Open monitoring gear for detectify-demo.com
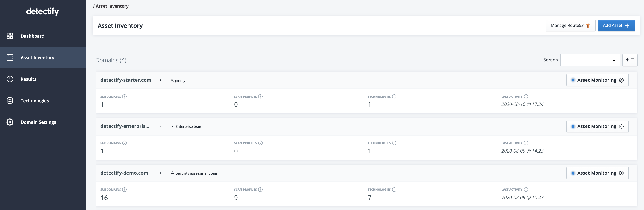 621,173
